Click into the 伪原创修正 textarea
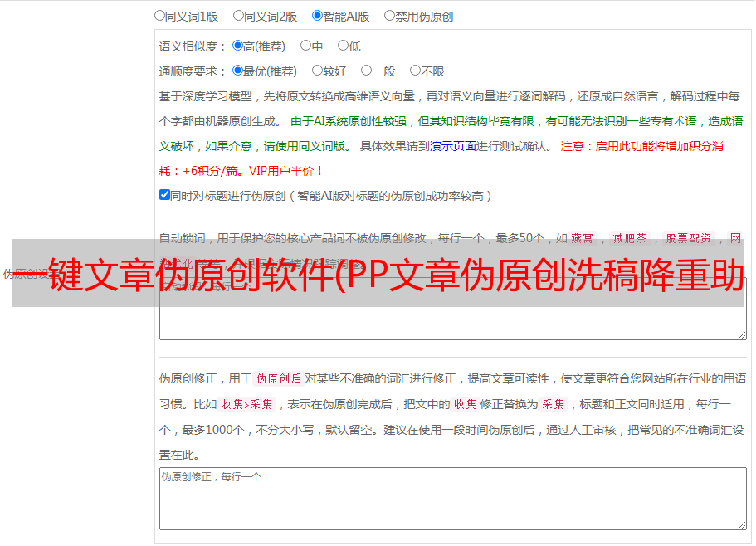 [453, 499]
